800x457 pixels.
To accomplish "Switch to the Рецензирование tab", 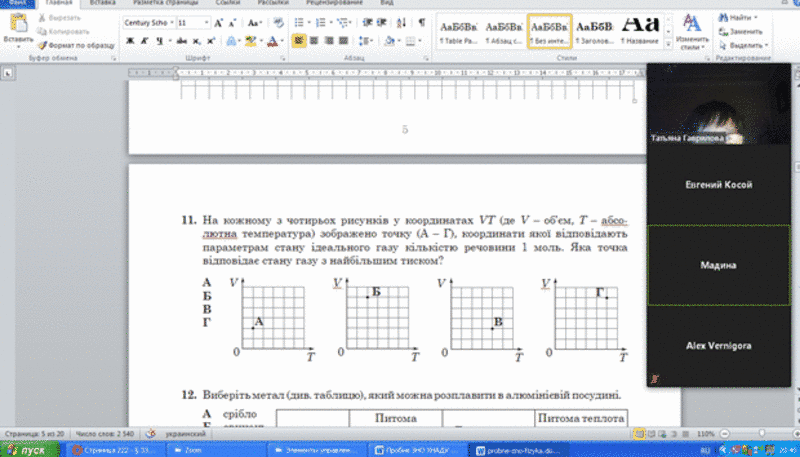I will coord(334,3).
